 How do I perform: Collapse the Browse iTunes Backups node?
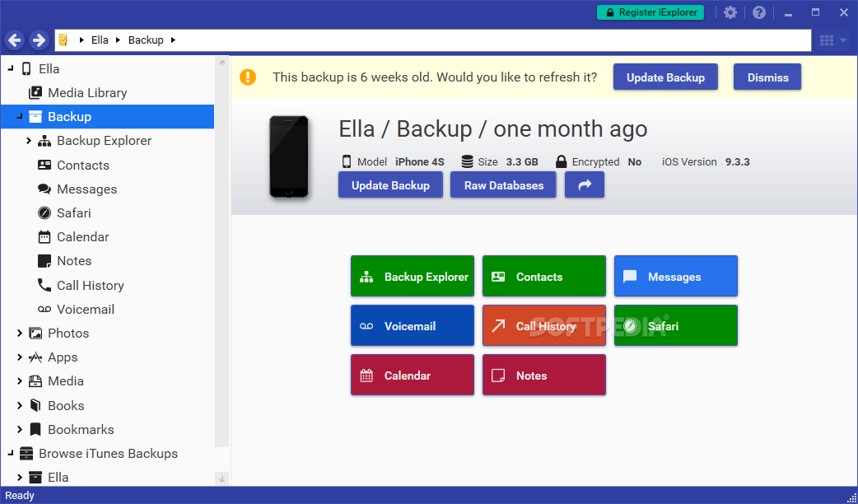click(11, 453)
